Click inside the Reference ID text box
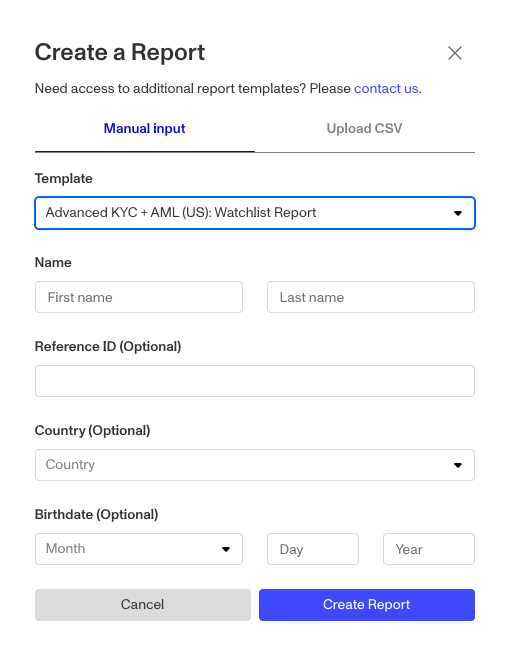The width and height of the screenshot is (511, 658). (255, 381)
